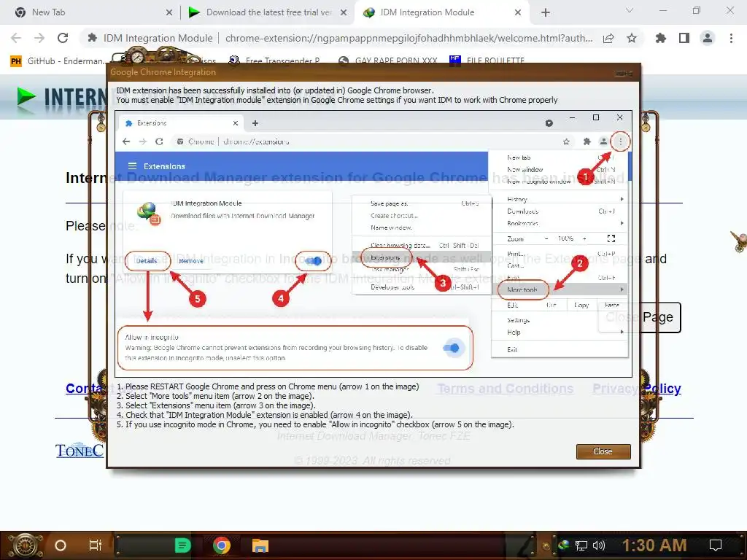Open the GitHub - Enderman bookmark

pyautogui.click(x=58, y=61)
